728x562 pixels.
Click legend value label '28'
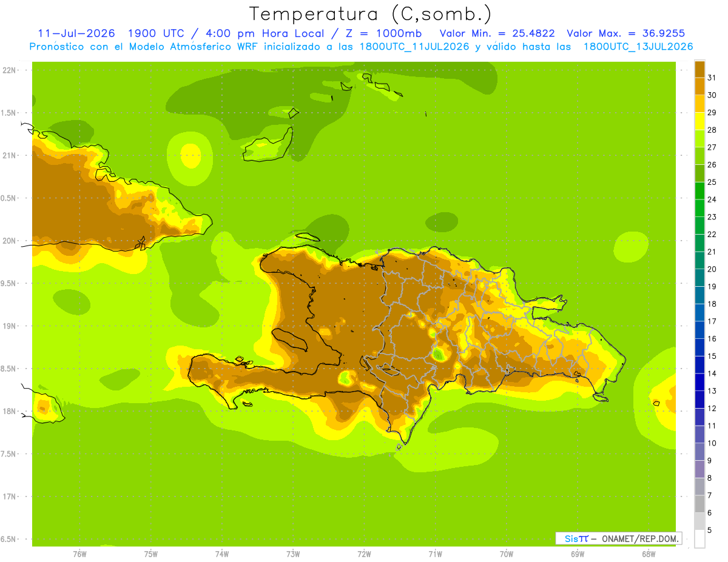click(x=712, y=130)
